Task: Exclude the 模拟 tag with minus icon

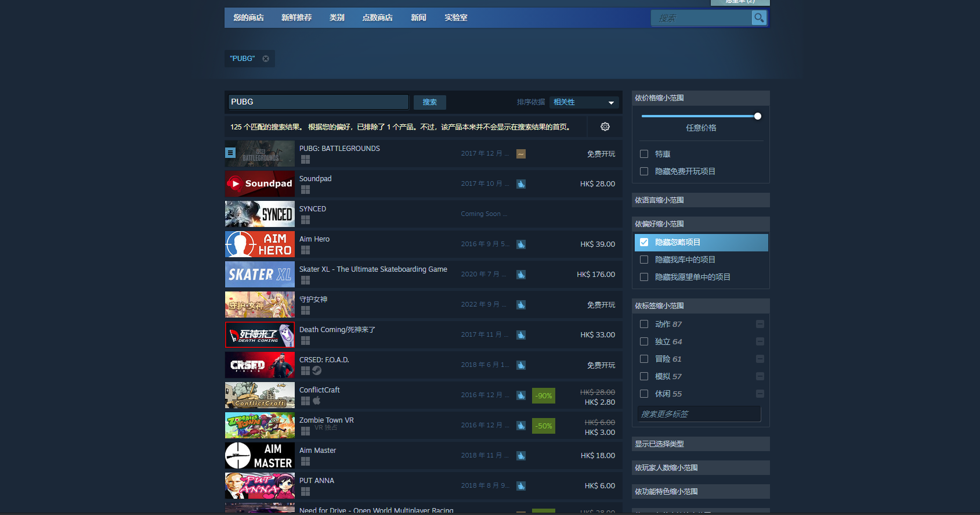Action: pyautogui.click(x=760, y=376)
